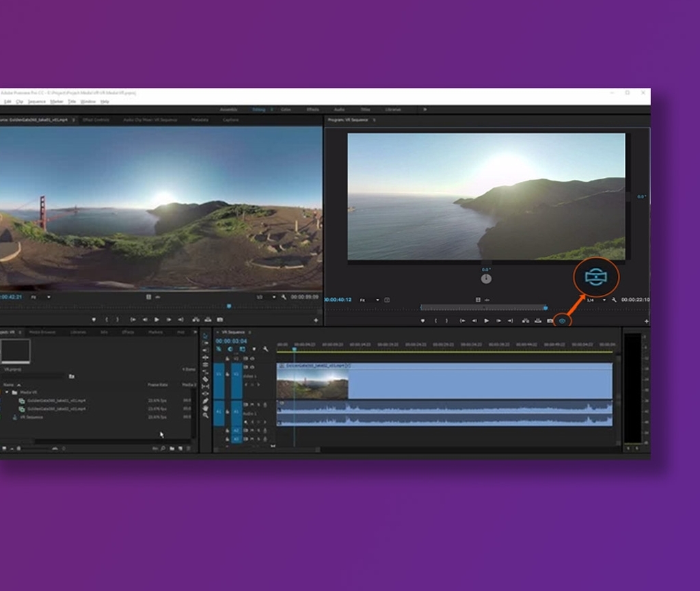Viewport: 700px width, 591px height.
Task: Open Source monitor wrench settings
Action: point(284,298)
